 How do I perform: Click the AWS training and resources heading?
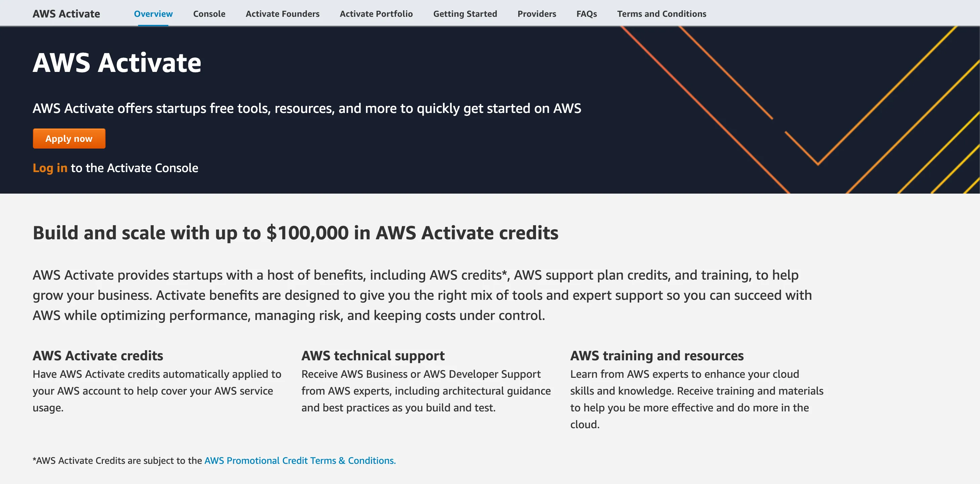[x=657, y=355]
